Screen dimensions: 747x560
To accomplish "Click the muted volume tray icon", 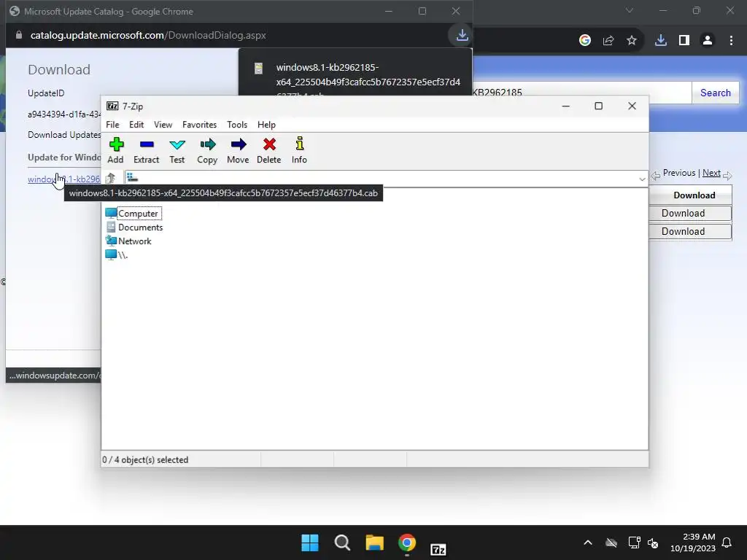I will pyautogui.click(x=653, y=542).
